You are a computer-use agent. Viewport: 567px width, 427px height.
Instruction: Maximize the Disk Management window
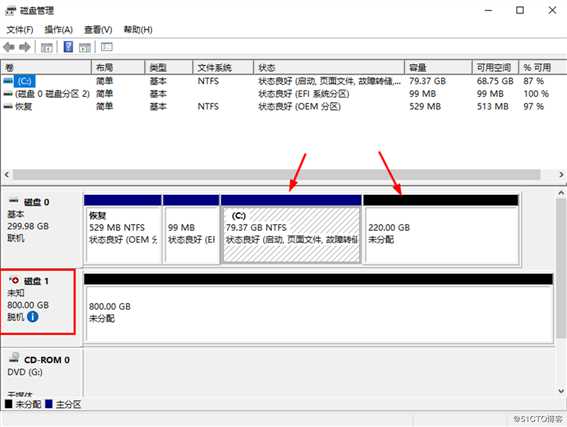coord(520,10)
